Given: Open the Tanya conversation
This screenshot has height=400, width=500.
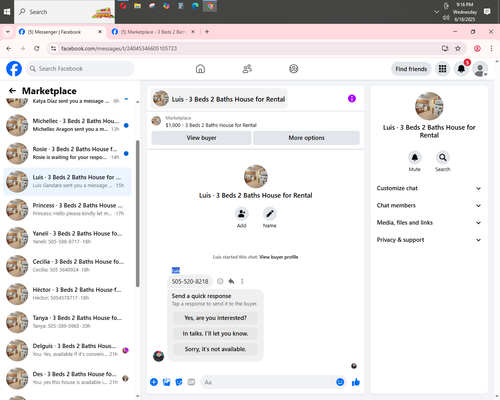Looking at the screenshot, I should pyautogui.click(x=67, y=322).
